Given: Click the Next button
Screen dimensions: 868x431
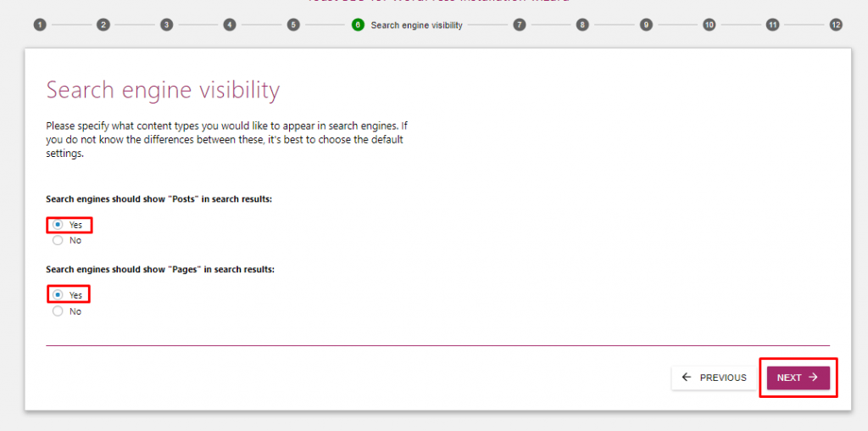Looking at the screenshot, I should point(798,378).
